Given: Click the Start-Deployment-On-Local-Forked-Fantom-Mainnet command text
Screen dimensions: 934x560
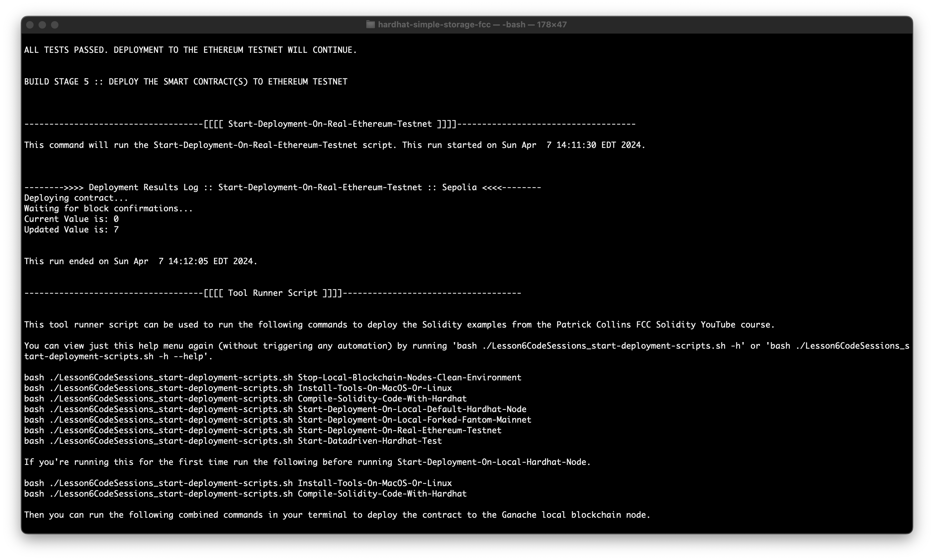Looking at the screenshot, I should click(414, 420).
